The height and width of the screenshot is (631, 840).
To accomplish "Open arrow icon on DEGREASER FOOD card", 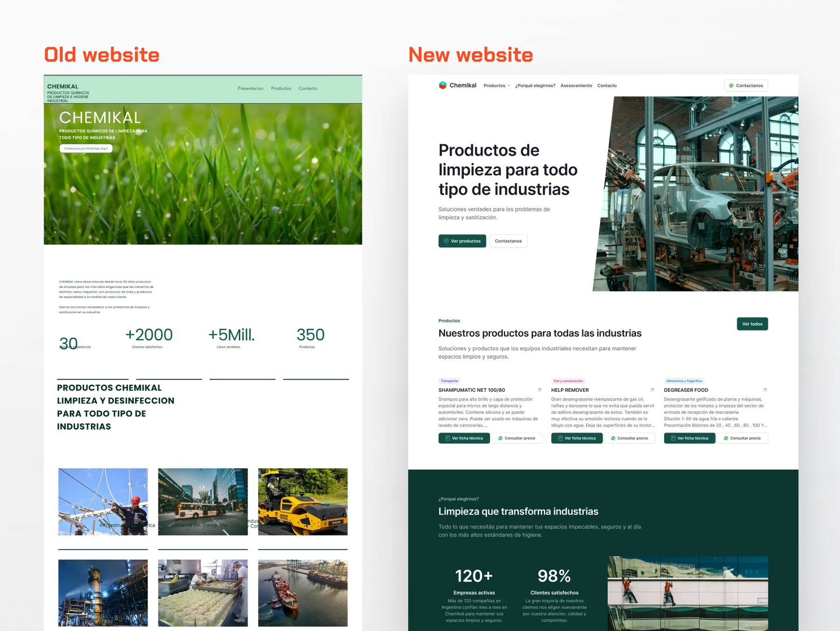I will coord(764,390).
